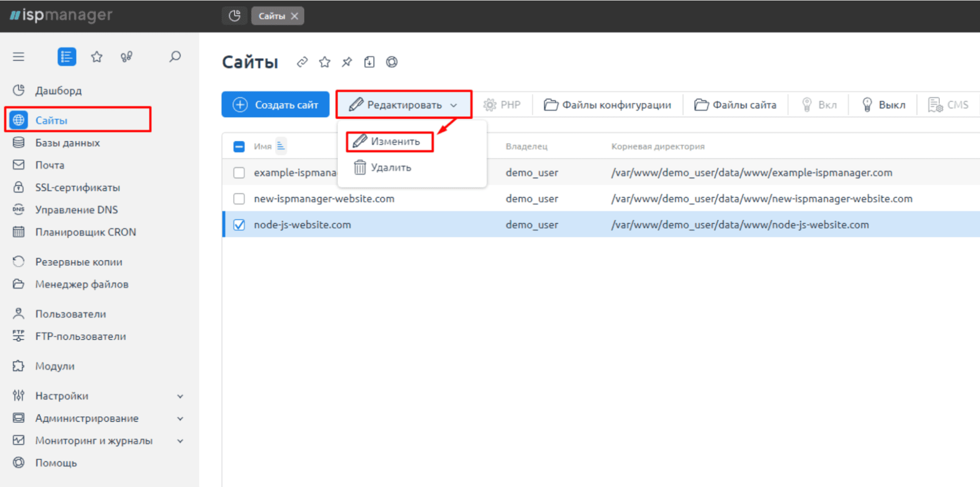Open sidebar search magnifier

tap(175, 57)
